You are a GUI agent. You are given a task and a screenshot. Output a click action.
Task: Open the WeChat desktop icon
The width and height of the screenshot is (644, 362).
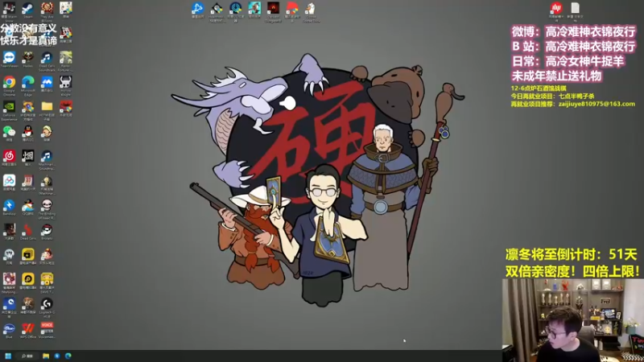point(9,134)
